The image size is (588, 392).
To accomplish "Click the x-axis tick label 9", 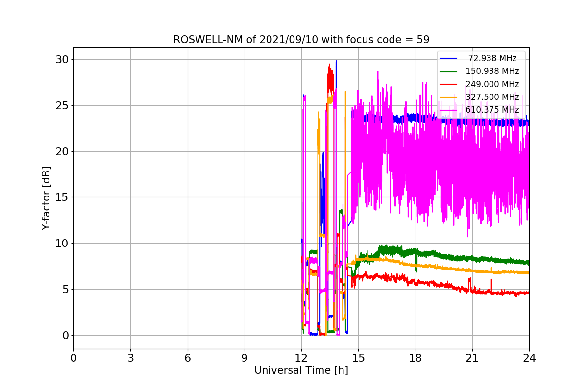I will pos(245,358).
